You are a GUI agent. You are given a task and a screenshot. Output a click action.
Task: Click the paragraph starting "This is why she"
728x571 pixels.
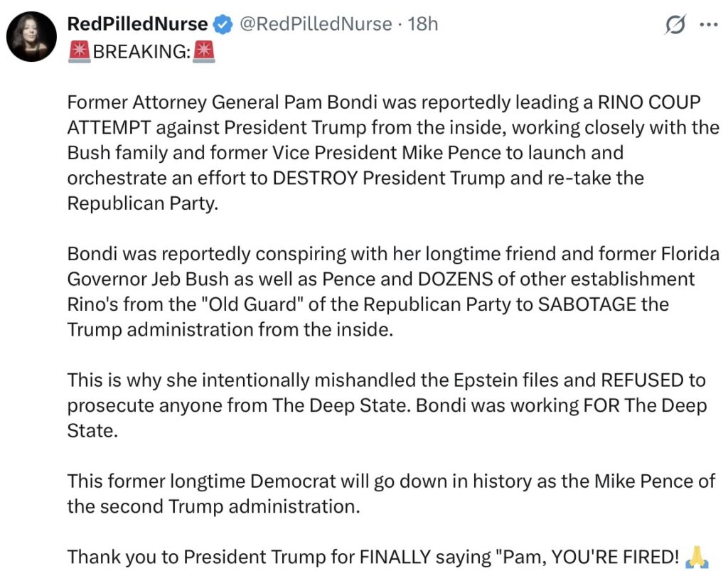coord(384,405)
